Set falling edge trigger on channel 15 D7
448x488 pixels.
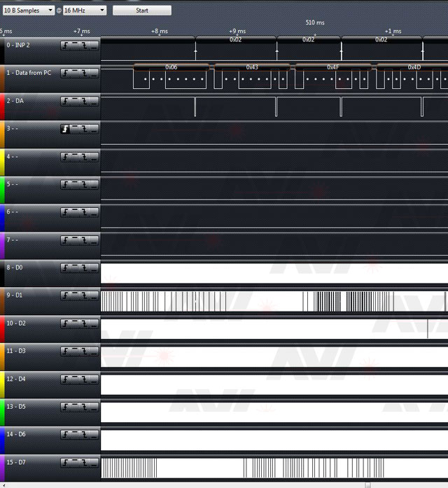tap(83, 462)
